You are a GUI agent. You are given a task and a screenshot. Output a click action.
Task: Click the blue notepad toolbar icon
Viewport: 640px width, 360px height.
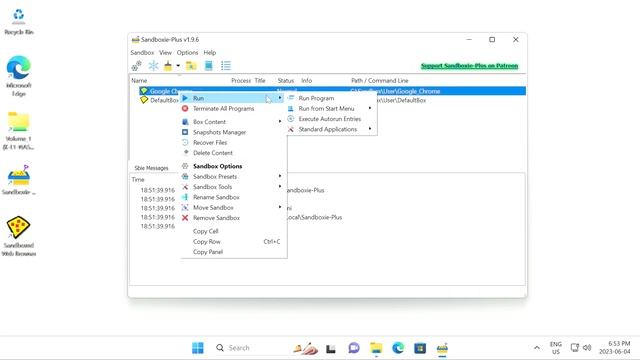pos(209,66)
